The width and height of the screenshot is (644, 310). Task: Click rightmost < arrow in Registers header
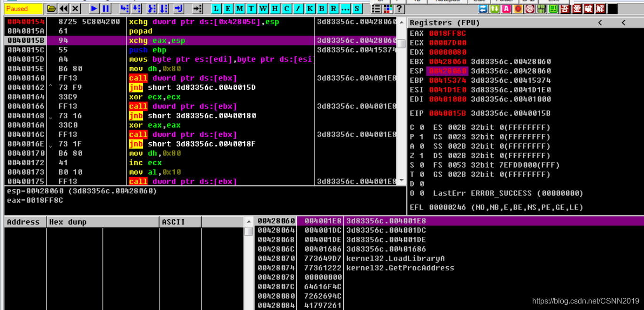(624, 23)
